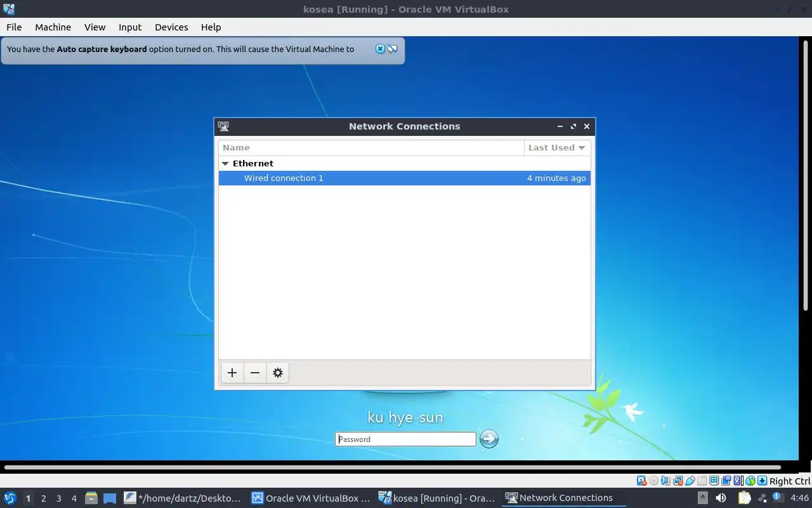Click VirtualBox network adapter indicator

[x=678, y=481]
